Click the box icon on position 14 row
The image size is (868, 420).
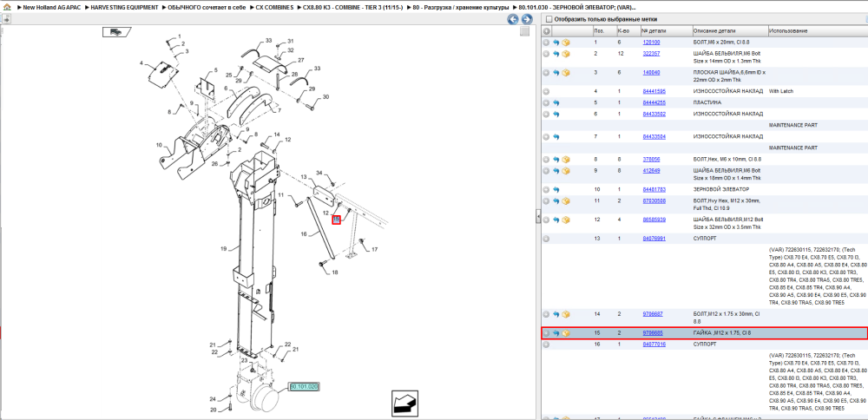pos(566,314)
